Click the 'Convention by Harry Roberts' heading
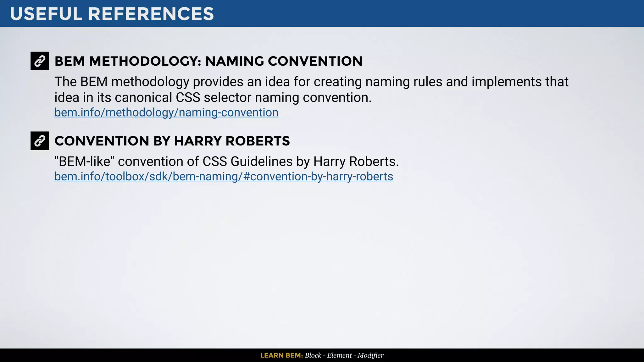This screenshot has height=362, width=644. [x=172, y=141]
